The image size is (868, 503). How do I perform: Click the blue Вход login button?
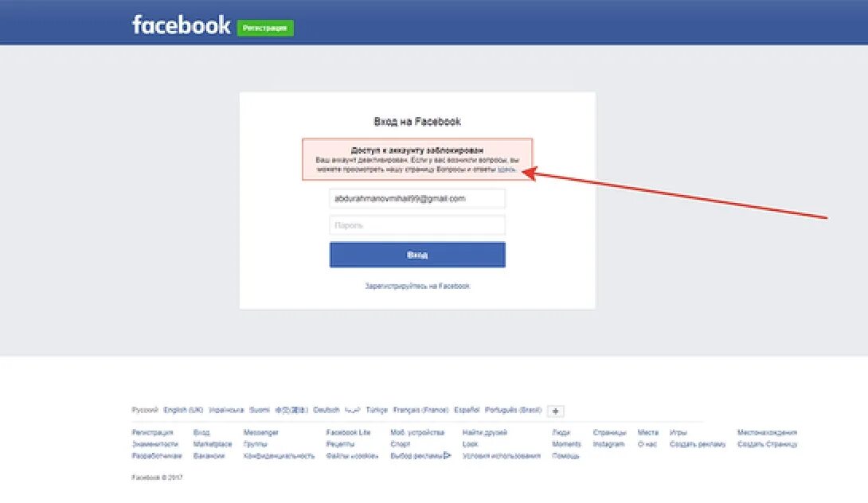pyautogui.click(x=417, y=255)
